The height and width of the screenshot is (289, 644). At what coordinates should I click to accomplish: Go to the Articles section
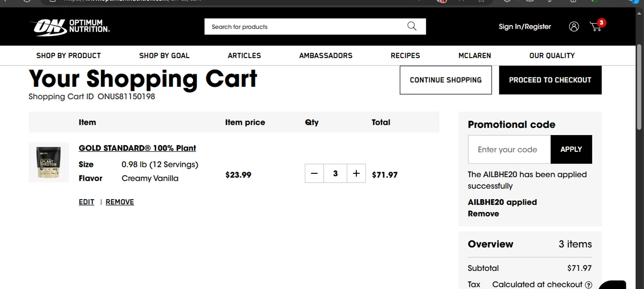(x=244, y=55)
